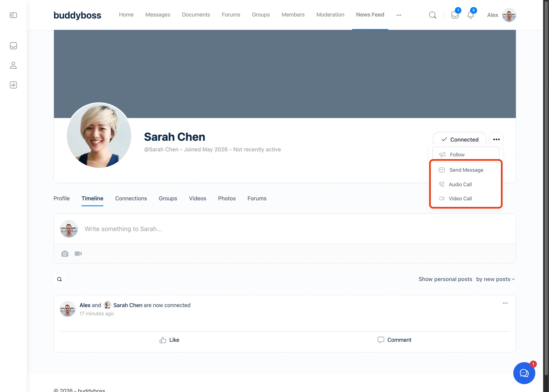Switch to the Timeline tab
549x392 pixels.
[92, 198]
